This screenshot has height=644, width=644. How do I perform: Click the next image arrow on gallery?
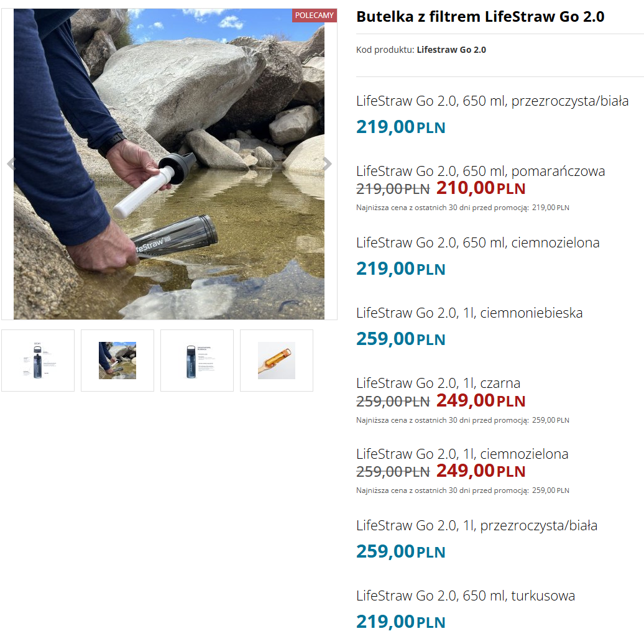click(328, 164)
